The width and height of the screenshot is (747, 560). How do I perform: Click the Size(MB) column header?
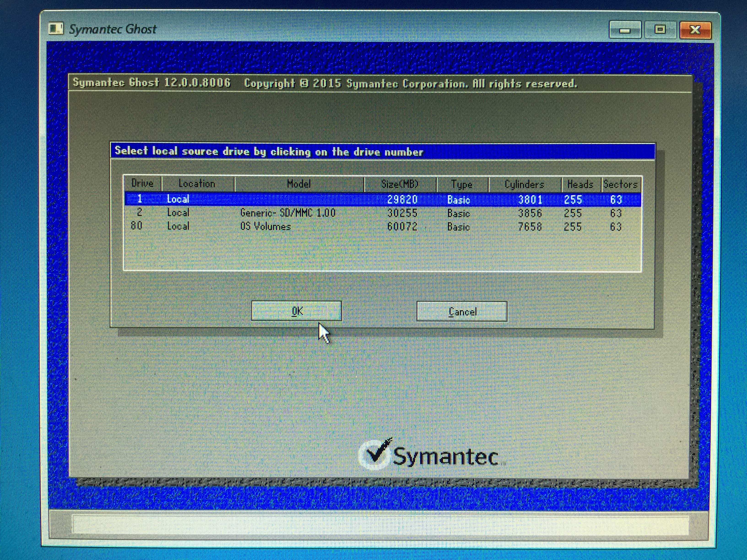pos(400,184)
